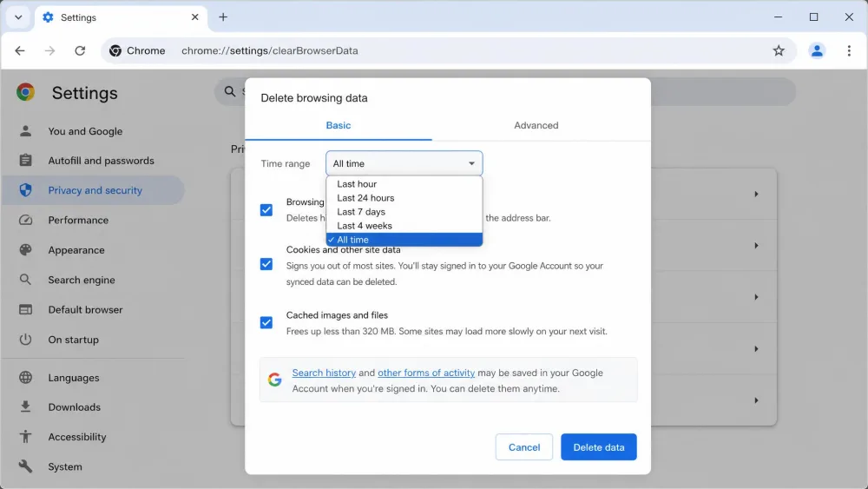Click the Appearance palette icon
The width and height of the screenshot is (868, 489).
click(25, 250)
